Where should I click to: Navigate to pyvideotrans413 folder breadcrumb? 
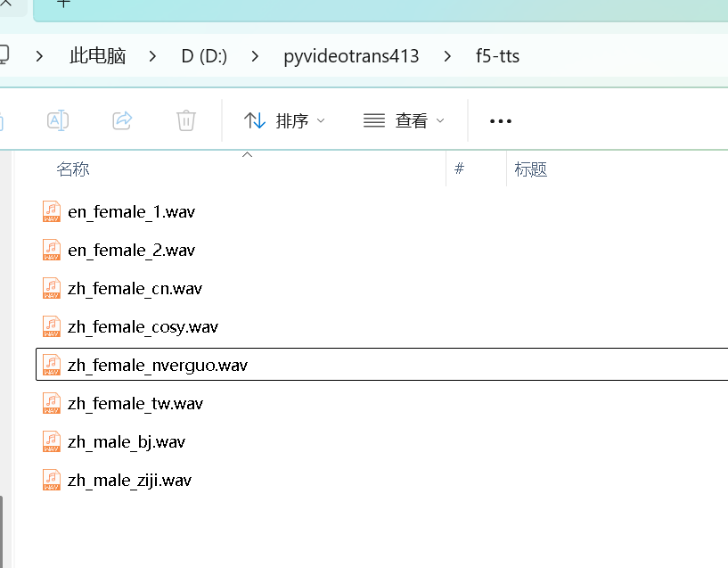351,56
